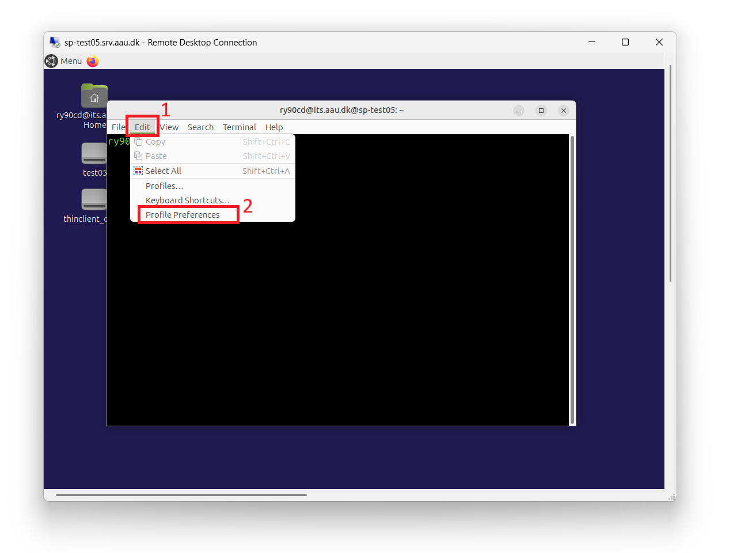Open the File menu in the terminal
This screenshot has width=756, height=553.
[x=119, y=127]
